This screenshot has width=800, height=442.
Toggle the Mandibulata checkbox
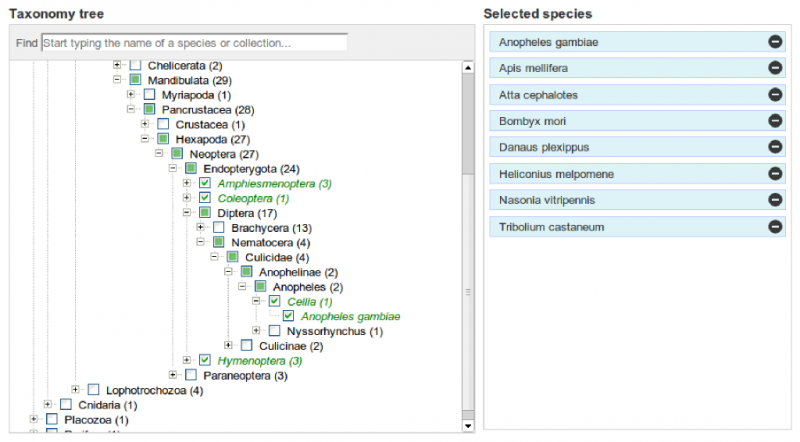coord(135,80)
